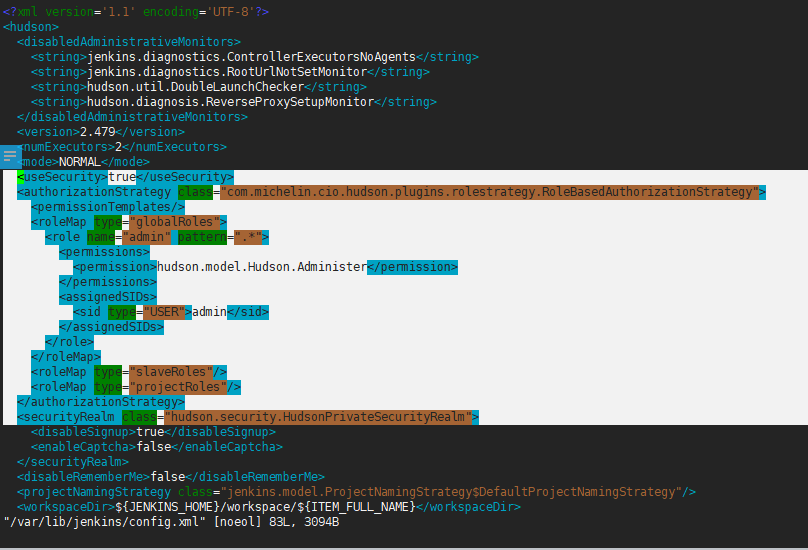The height and width of the screenshot is (550, 808).
Task: Select ReverseProxySetupMonitor string line
Action: [233, 102]
